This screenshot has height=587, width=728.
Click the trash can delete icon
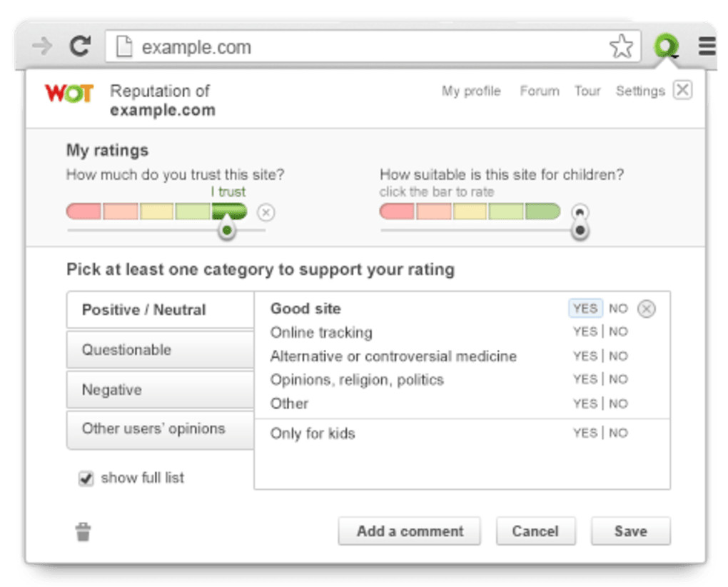pos(84,531)
